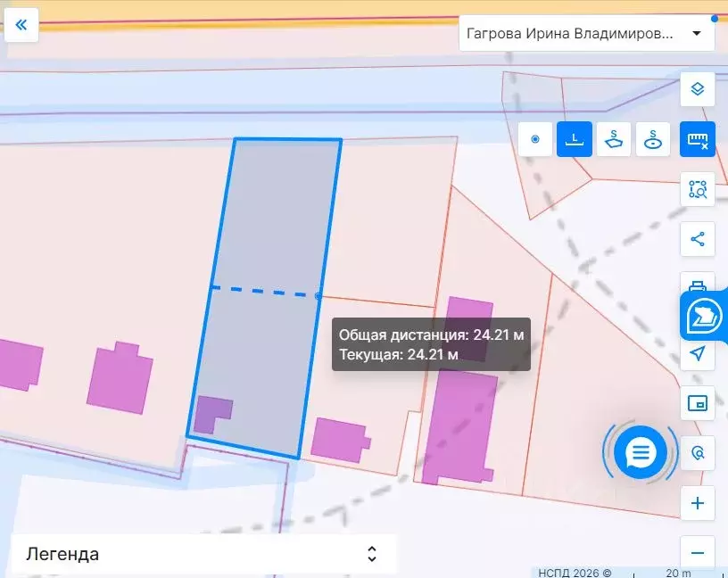Viewport: 728px width, 578px height.
Task: Close the ruler measurement toolbar
Action: pyautogui.click(x=698, y=139)
